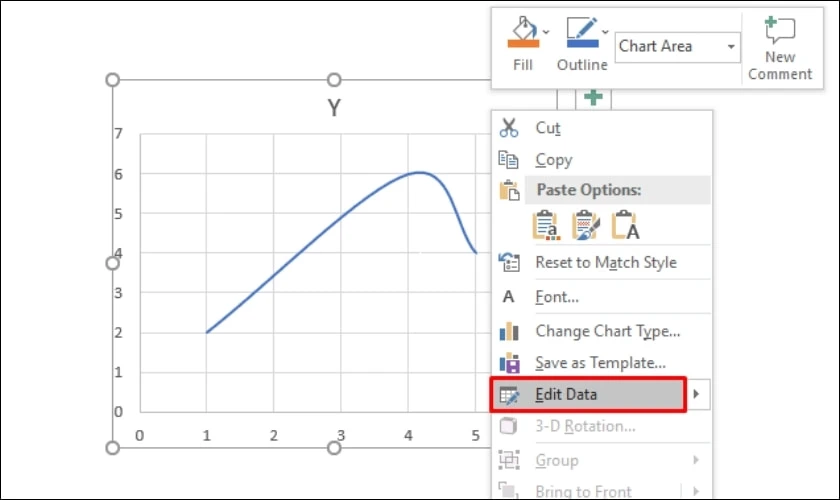Click the Font letter A icon
Viewport: 840px width, 500px height.
(x=508, y=297)
